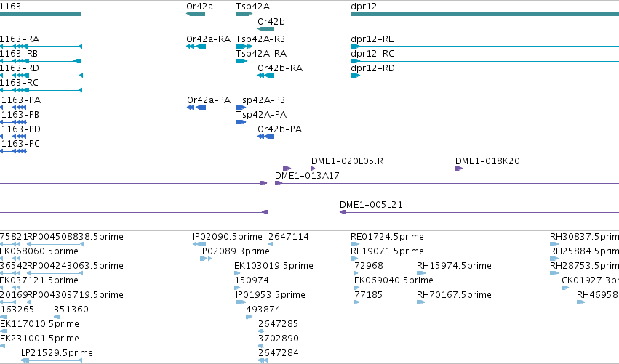Click the Or42b-RA transcript glyph

click(265, 76)
